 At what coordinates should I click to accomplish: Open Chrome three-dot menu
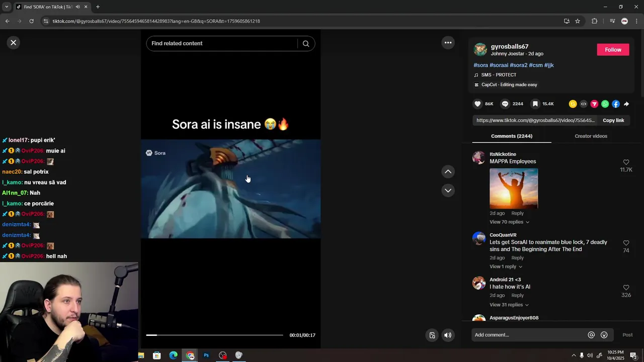tap(636, 21)
